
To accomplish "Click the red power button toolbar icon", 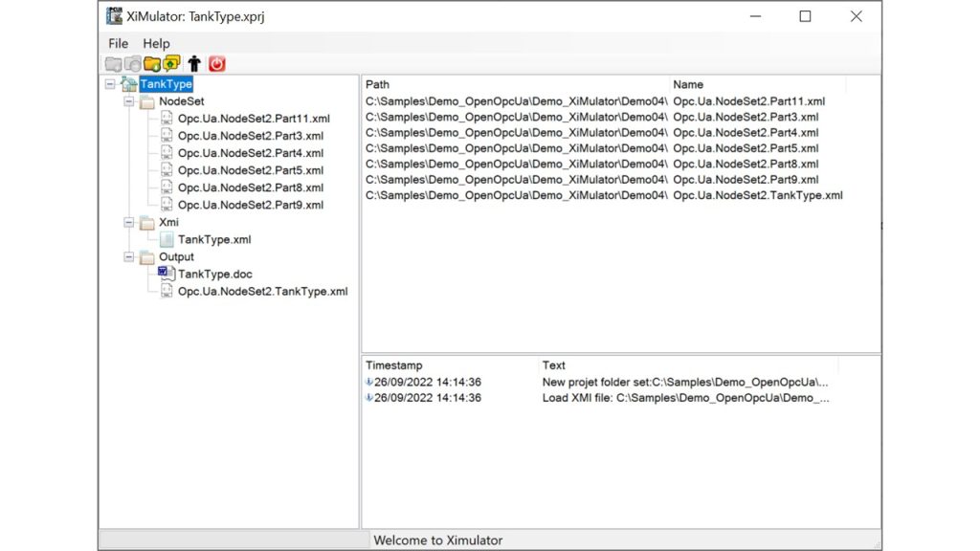I will point(217,64).
